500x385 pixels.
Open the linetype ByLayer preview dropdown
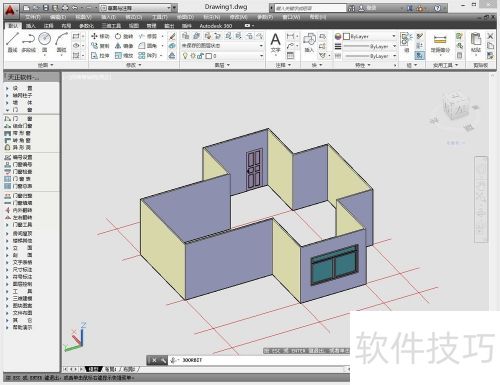pyautogui.click(x=369, y=56)
